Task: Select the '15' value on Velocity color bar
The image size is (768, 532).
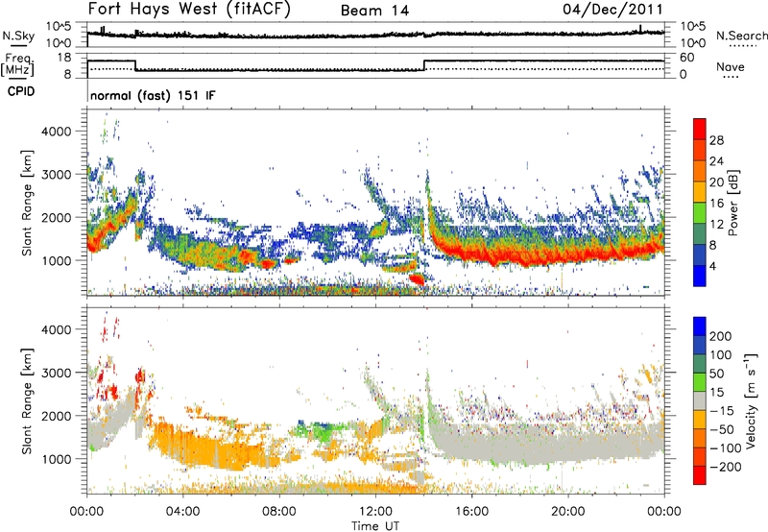Action: [717, 393]
